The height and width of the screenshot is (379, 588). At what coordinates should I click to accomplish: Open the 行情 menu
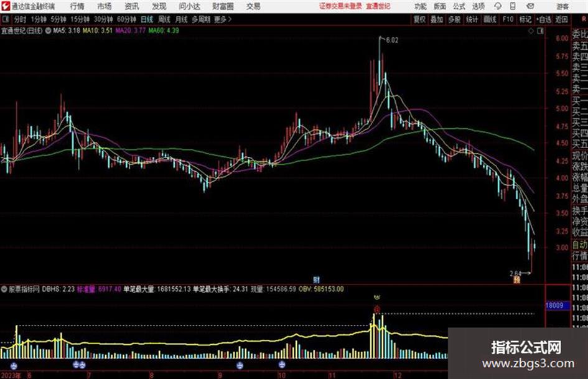pyautogui.click(x=77, y=6)
